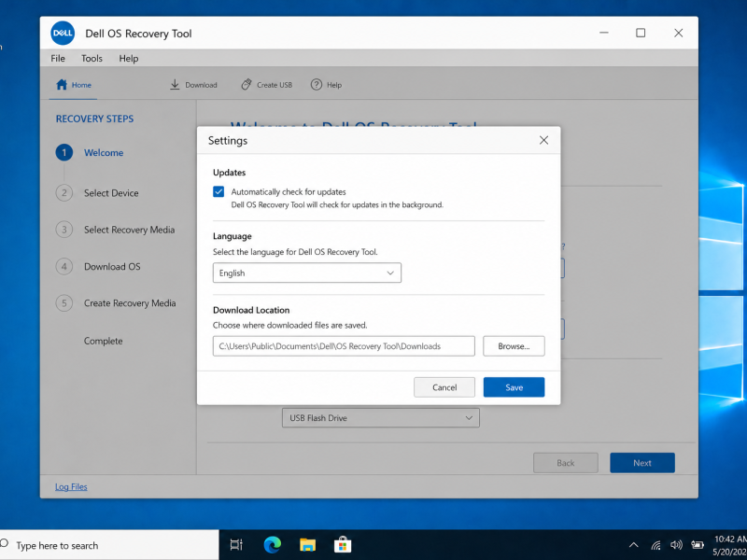Click the toolbar Help label
The width and height of the screenshot is (747, 560).
pyautogui.click(x=334, y=85)
